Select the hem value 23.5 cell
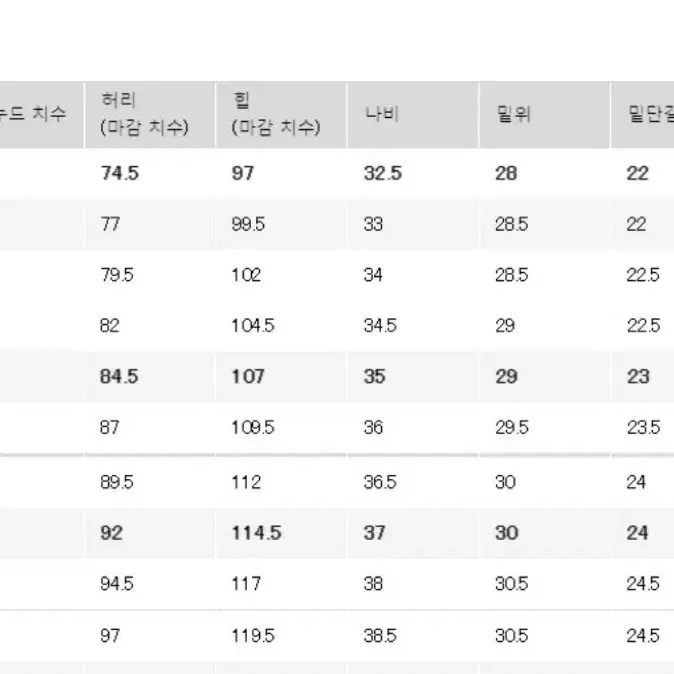Screen dimensions: 674x674 [x=643, y=427]
